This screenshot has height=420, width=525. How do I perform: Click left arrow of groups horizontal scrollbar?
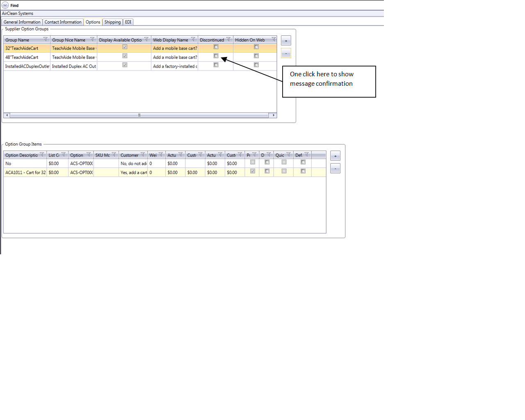click(7, 115)
